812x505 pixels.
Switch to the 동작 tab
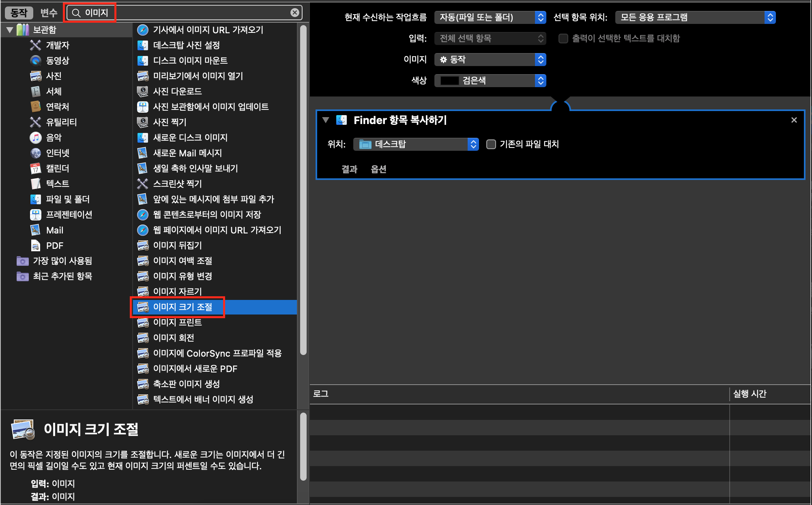click(x=19, y=13)
